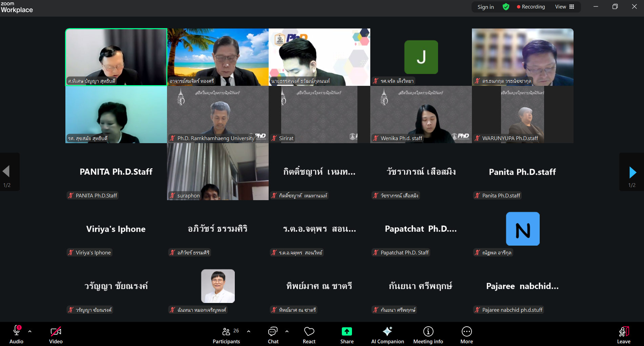Turn on the Video camera
The height and width of the screenshot is (346, 644).
click(x=56, y=335)
